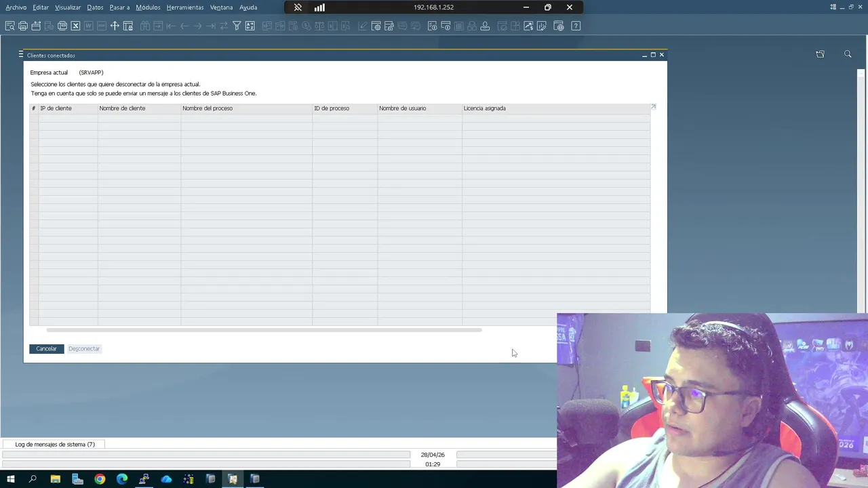Viewport: 868px width, 488px height.
Task: Click the signal strength bars icon
Action: click(319, 7)
